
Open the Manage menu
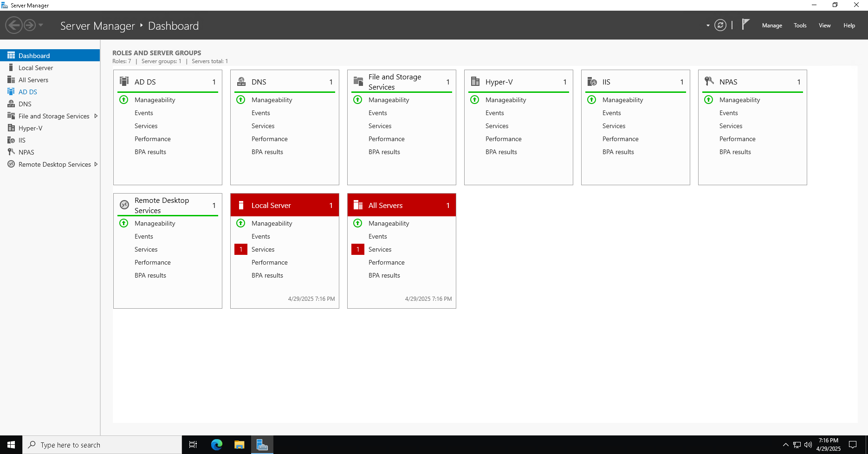pyautogui.click(x=772, y=26)
